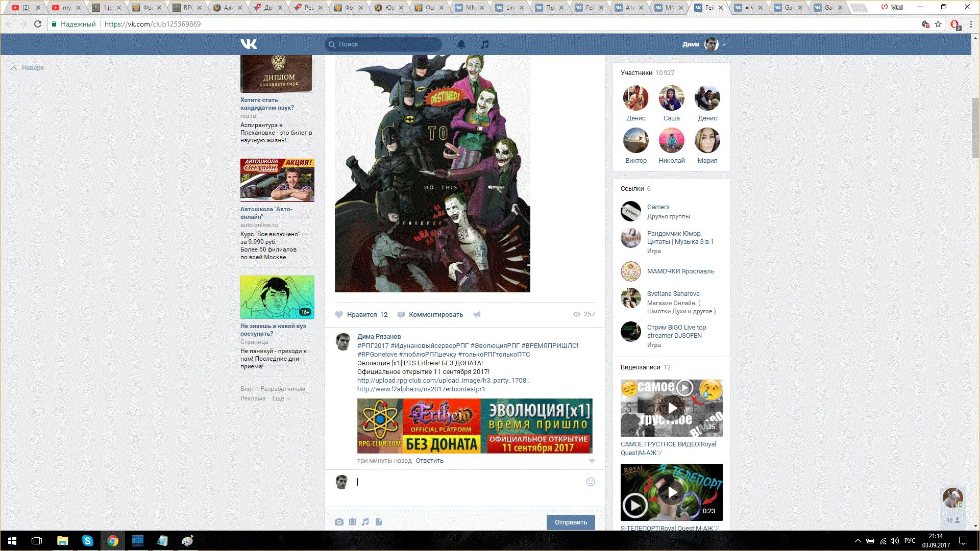The width and height of the screenshot is (980, 551).
Task: Open the notifications bell icon
Action: (461, 44)
